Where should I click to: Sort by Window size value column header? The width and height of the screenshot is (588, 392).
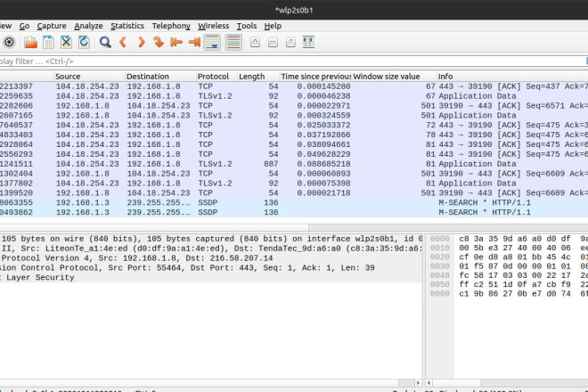point(394,76)
